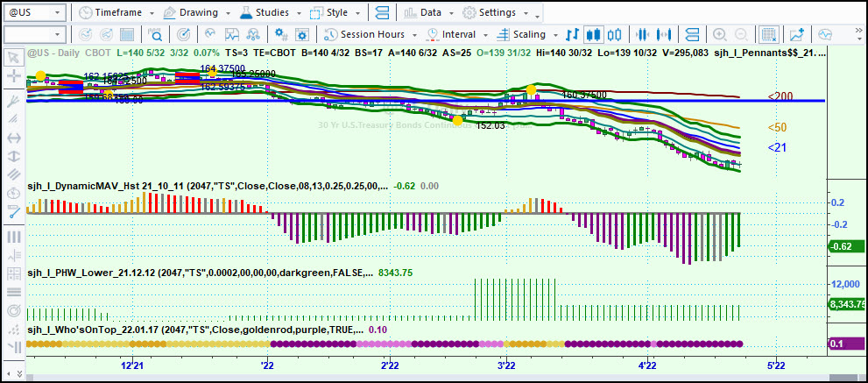Select the target circle tool in sidebar
The width and height of the screenshot is (868, 383).
click(x=14, y=310)
